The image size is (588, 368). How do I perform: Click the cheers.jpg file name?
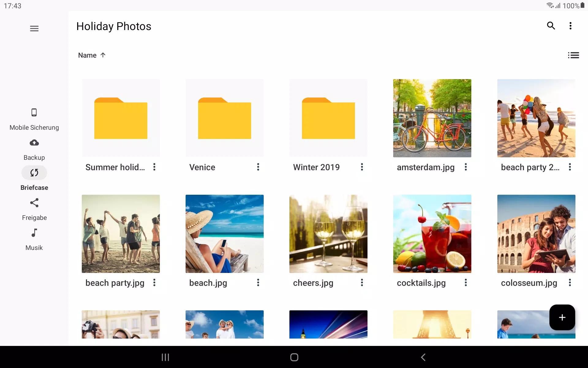(x=313, y=283)
